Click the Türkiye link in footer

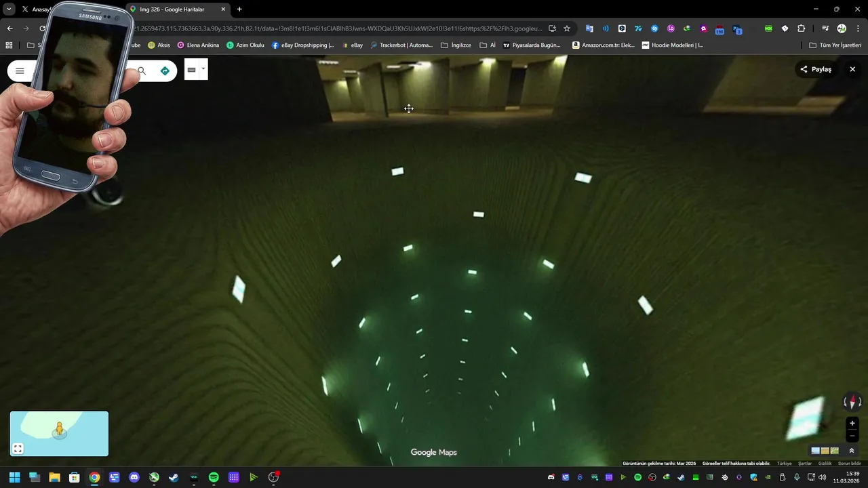click(784, 464)
